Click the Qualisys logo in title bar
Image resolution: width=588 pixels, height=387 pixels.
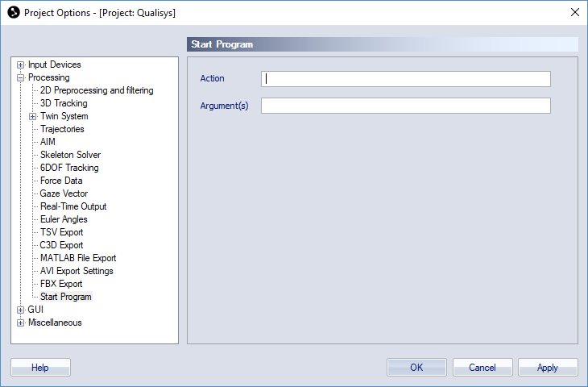pos(14,12)
